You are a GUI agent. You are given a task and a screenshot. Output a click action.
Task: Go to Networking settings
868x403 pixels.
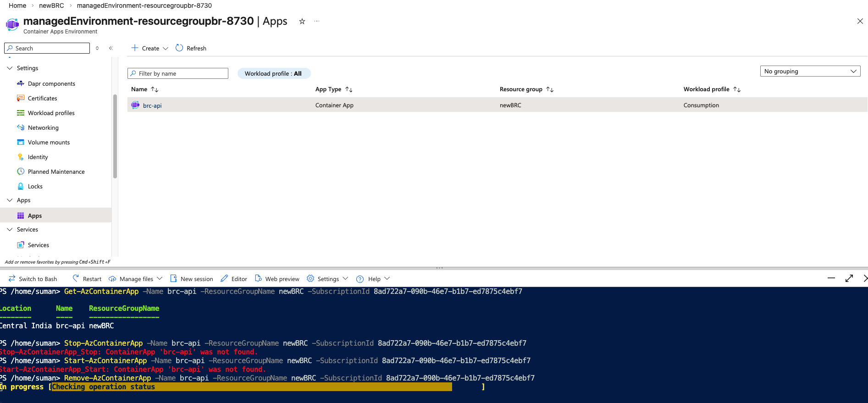(x=43, y=127)
